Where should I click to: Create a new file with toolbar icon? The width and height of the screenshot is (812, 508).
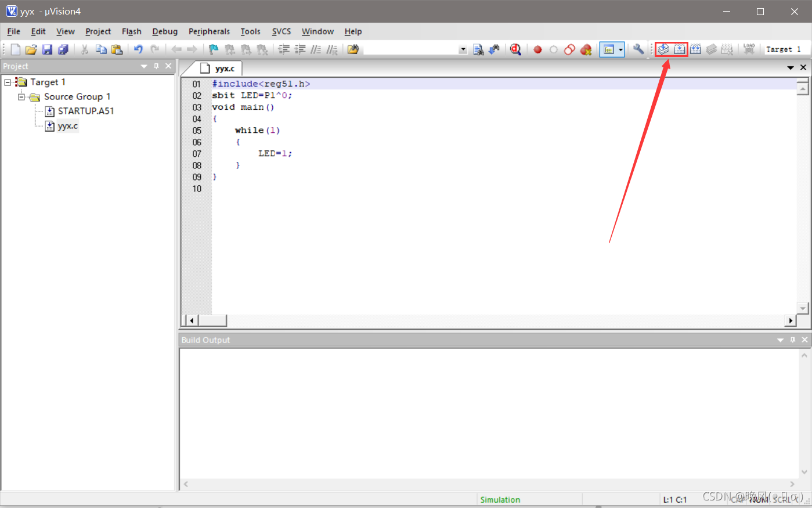click(x=16, y=49)
